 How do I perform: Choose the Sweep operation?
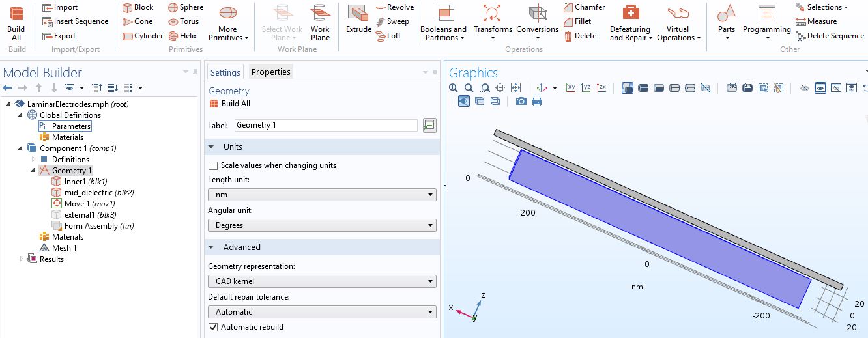click(x=392, y=21)
